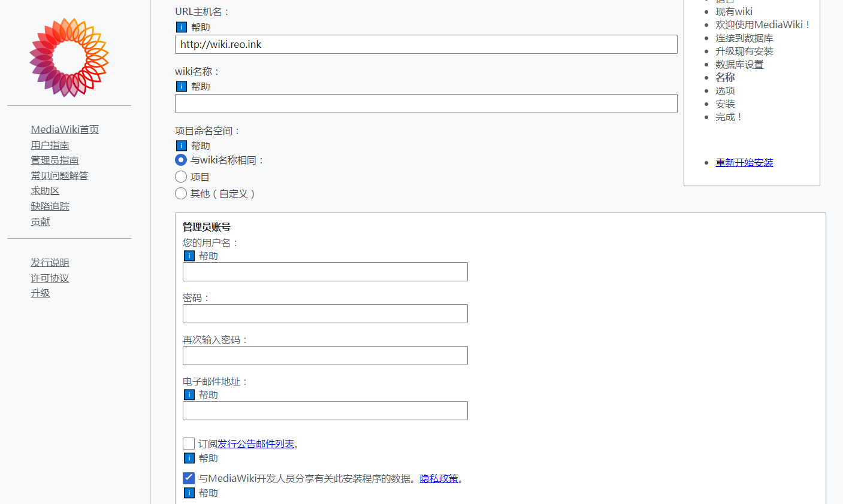Open help for URL主机名 field
The image size is (843, 504).
(181, 27)
